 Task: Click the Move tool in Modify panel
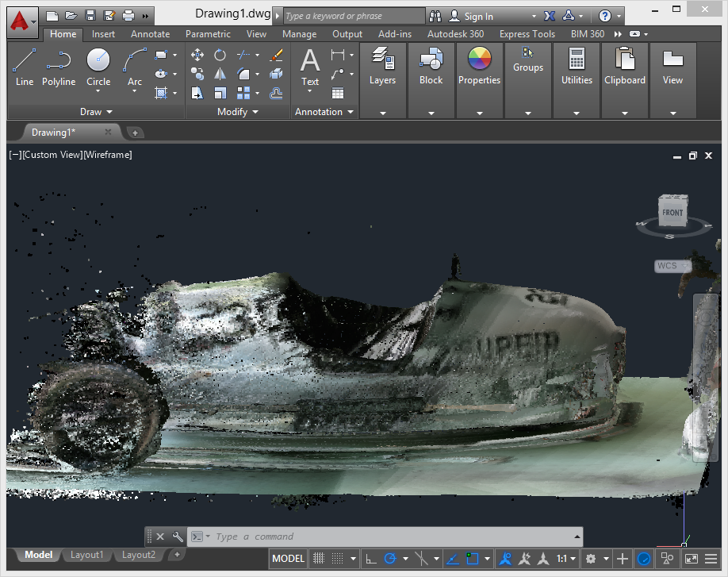197,55
